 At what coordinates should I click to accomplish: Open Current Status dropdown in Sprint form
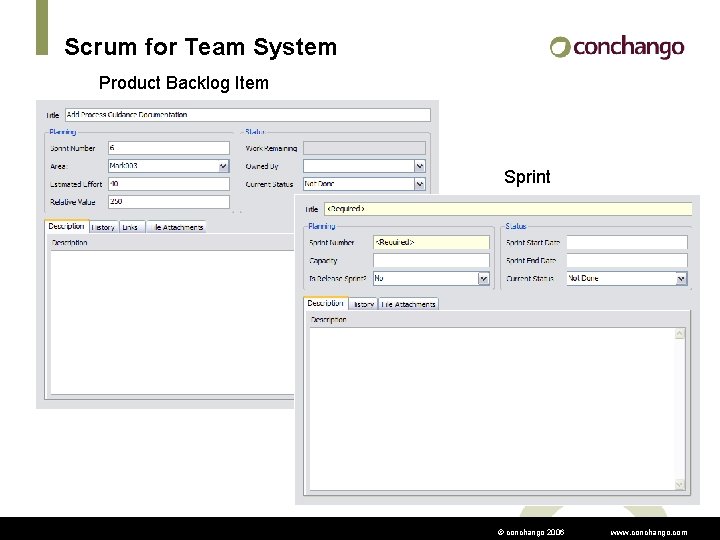point(681,278)
